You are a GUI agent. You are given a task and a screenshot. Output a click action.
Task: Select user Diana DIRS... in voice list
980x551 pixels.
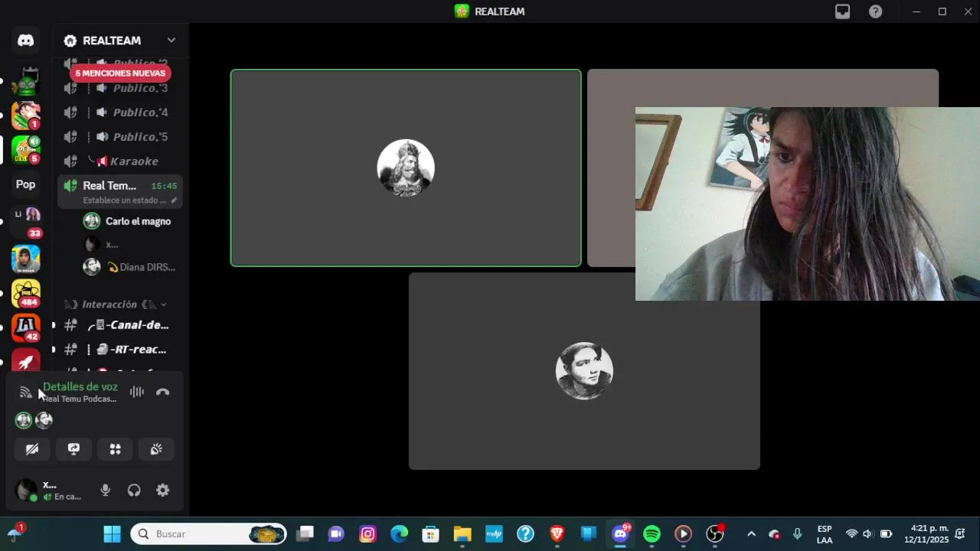pos(130,267)
